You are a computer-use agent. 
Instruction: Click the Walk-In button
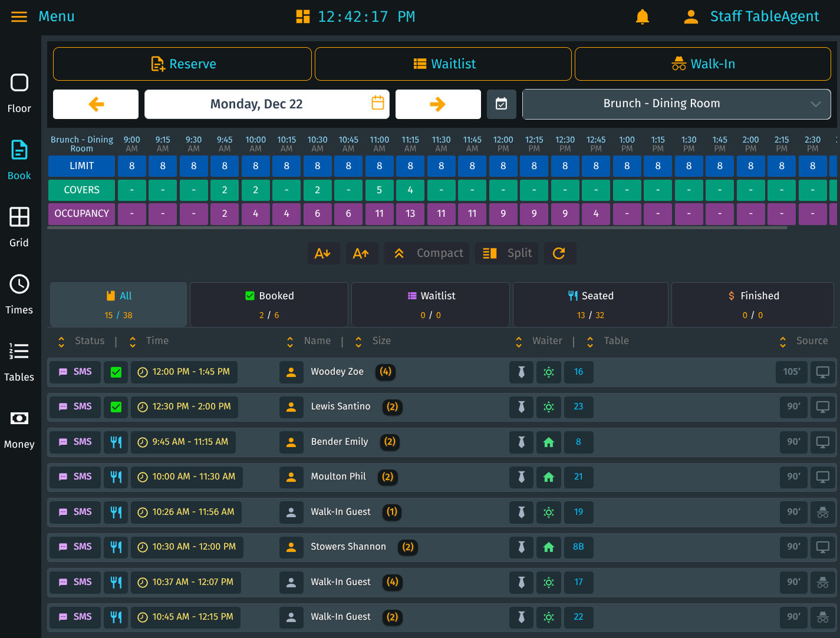[x=703, y=64]
